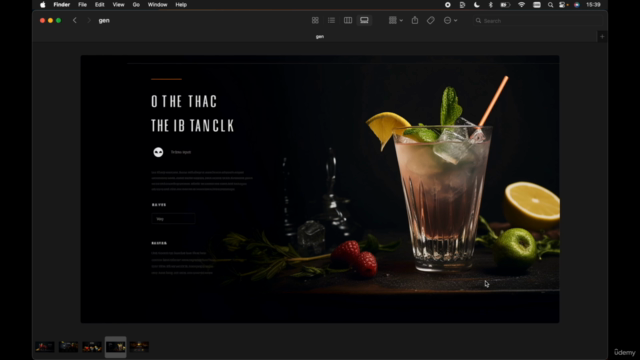Screen dimensions: 640x360
Task: Open the Group By dropdown
Action: (396, 20)
